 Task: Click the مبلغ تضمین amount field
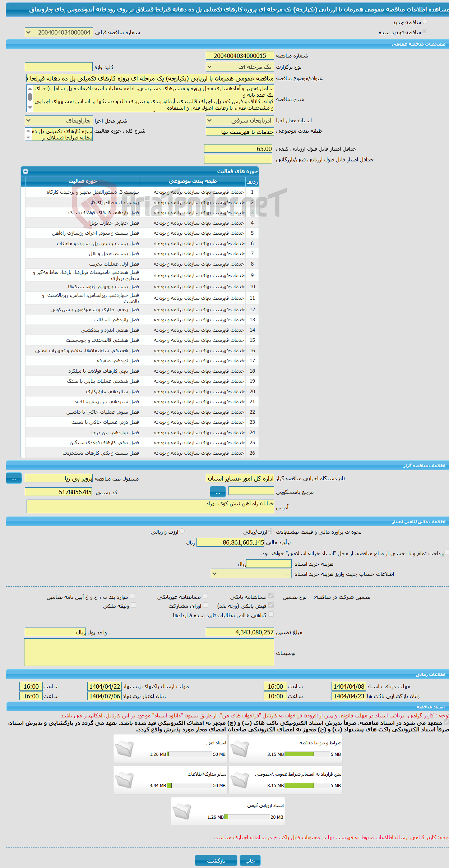(240, 632)
